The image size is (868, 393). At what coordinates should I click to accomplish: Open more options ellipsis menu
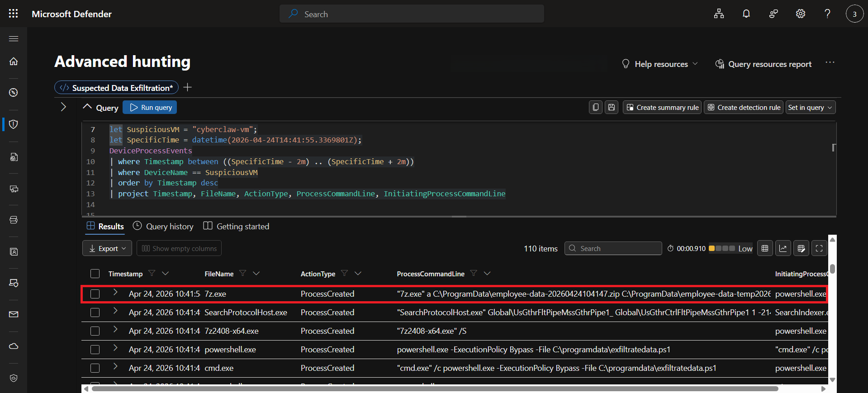tap(830, 62)
